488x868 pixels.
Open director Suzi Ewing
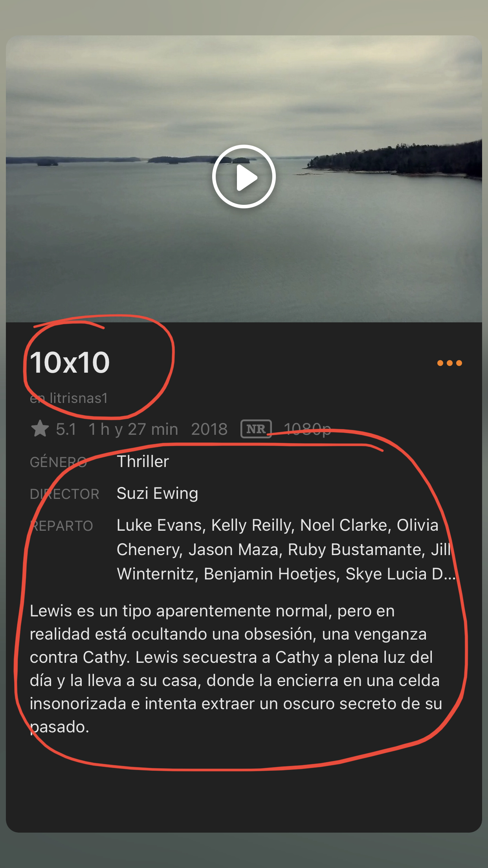pyautogui.click(x=158, y=493)
